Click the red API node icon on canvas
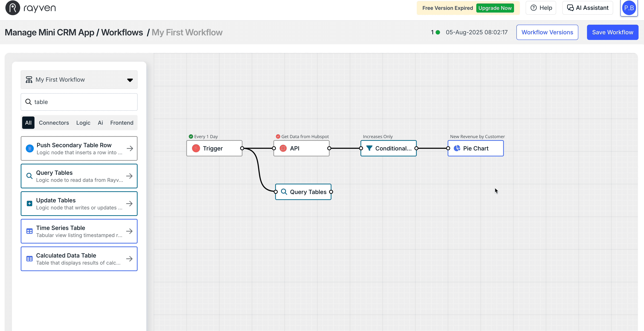Image resolution: width=644 pixels, height=331 pixels. [x=283, y=148]
